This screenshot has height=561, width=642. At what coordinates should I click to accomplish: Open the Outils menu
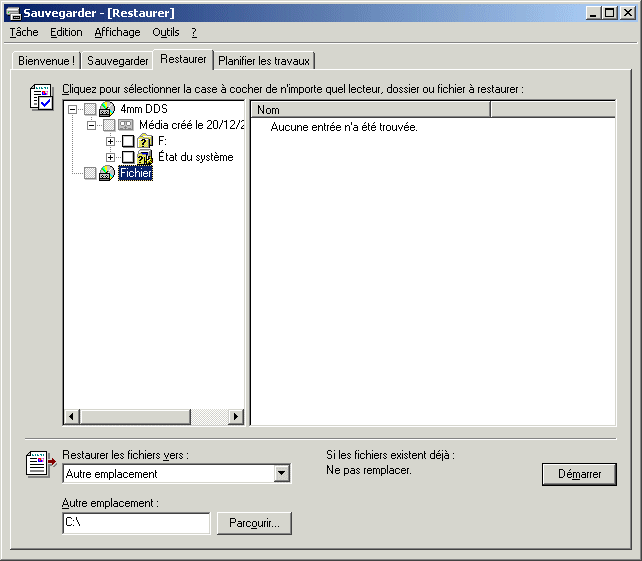(165, 32)
